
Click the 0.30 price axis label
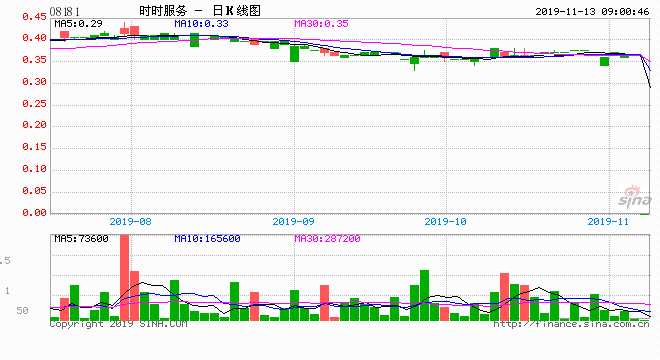click(34, 82)
